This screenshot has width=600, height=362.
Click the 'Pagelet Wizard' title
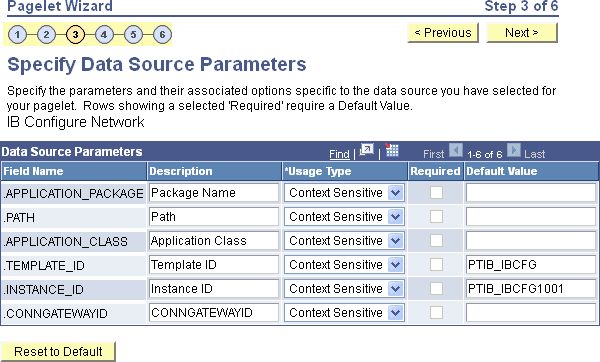pyautogui.click(x=60, y=6)
